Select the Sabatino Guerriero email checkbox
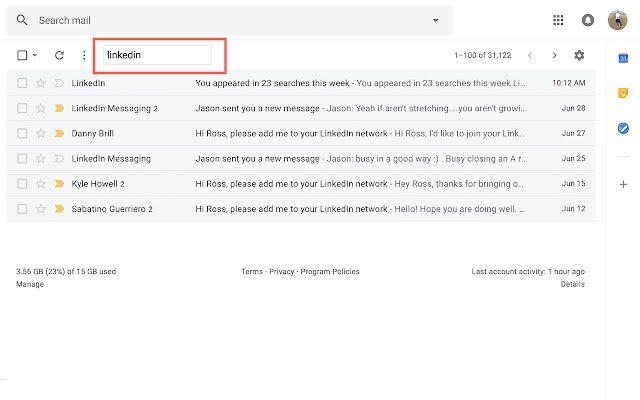Image resolution: width=640 pixels, height=400 pixels. (22, 209)
